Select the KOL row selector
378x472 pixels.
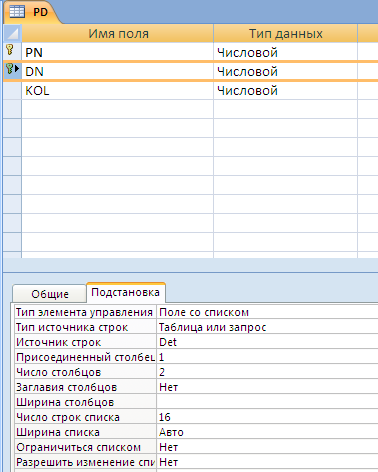12,90
